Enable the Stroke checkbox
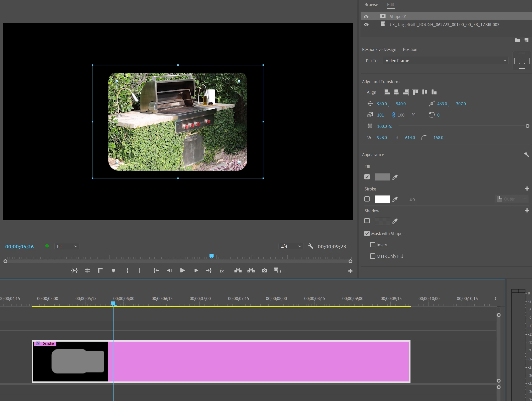The image size is (532, 401). click(367, 199)
